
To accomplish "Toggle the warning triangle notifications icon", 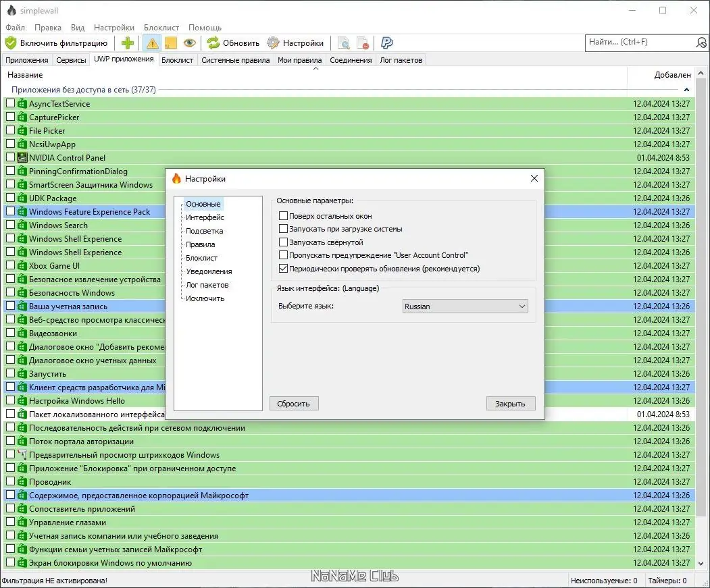I will click(152, 43).
